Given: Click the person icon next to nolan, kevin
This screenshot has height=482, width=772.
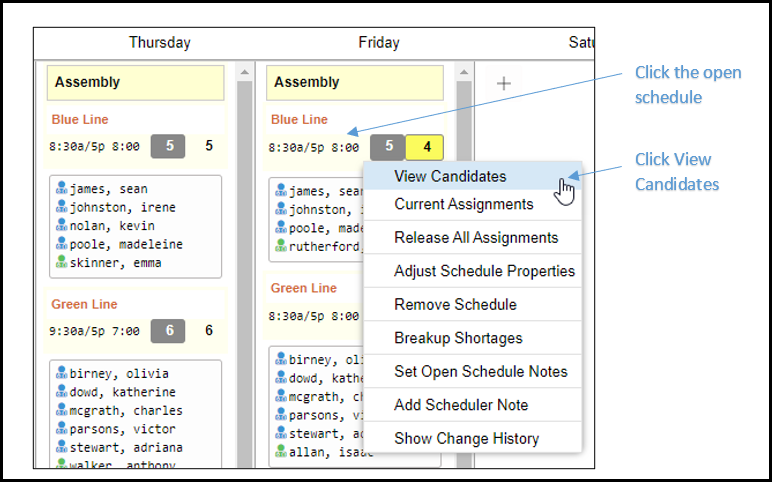Looking at the screenshot, I should point(62,225).
